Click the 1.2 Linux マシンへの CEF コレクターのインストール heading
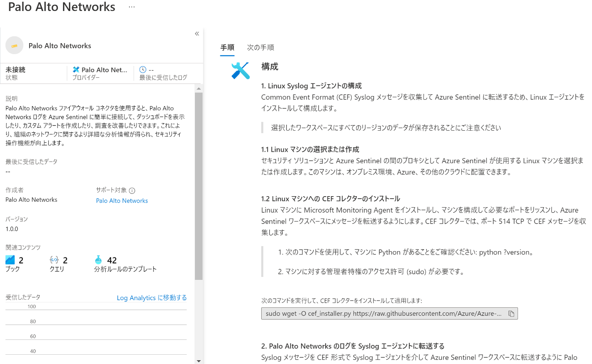This screenshot has width=592, height=364. pyautogui.click(x=331, y=199)
